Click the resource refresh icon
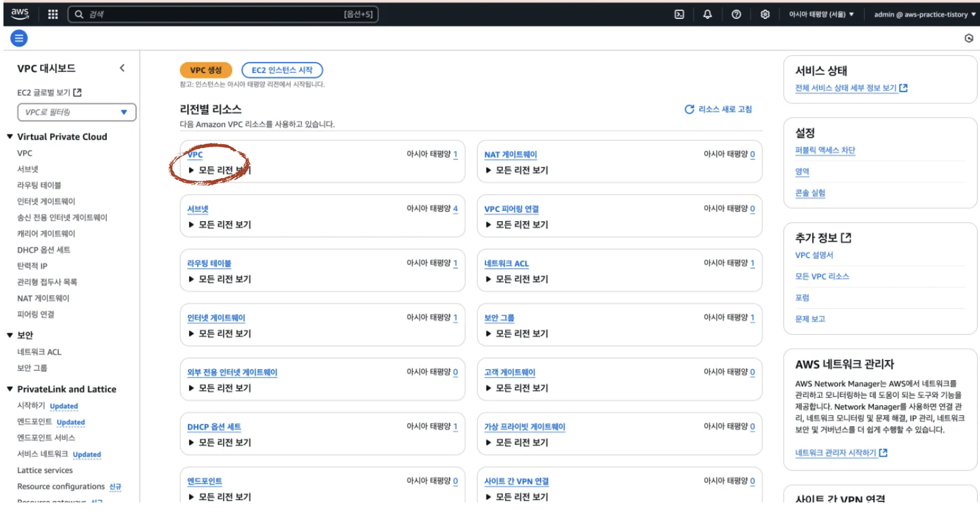This screenshot has height=510, width=980. (689, 109)
